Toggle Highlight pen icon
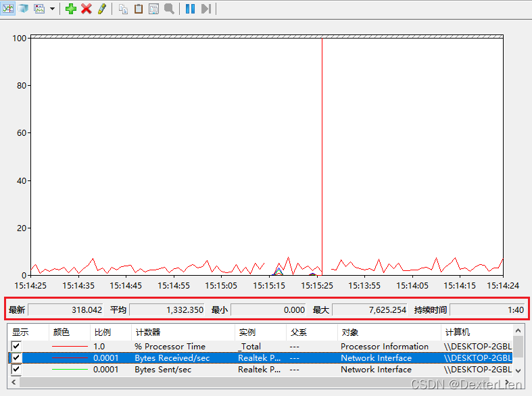 point(102,9)
